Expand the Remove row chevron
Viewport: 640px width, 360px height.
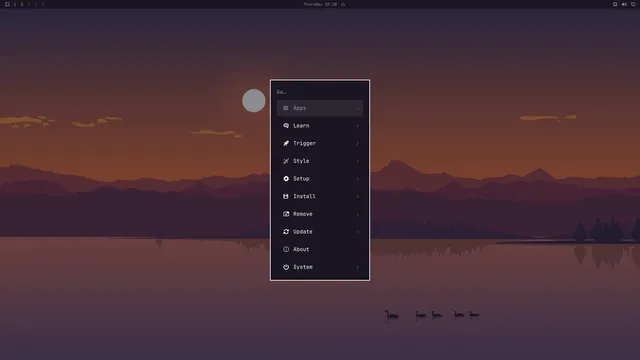358,214
